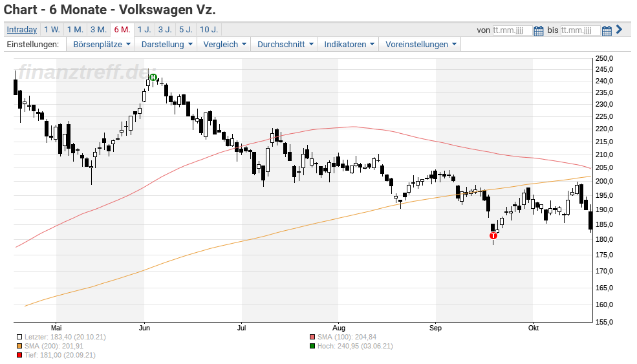Click the blue arrow to apply date range
Screen dimensions: 637x364
619,29
